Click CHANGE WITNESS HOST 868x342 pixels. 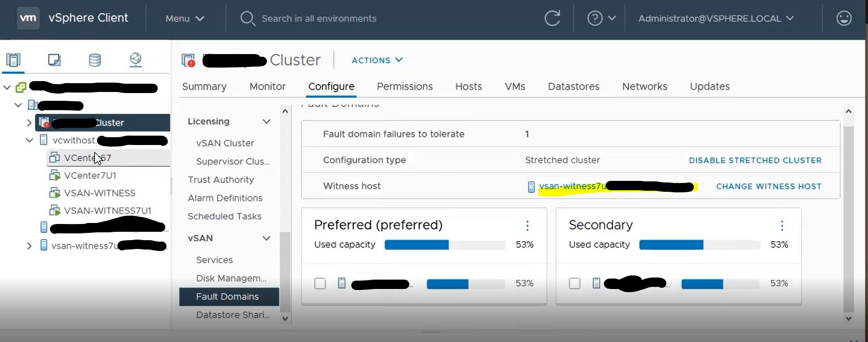click(x=769, y=186)
